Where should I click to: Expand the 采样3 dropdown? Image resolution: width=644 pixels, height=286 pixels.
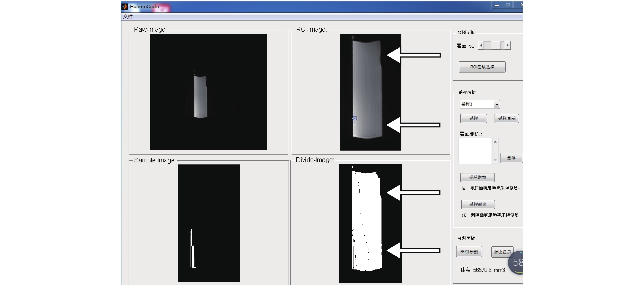pos(497,104)
